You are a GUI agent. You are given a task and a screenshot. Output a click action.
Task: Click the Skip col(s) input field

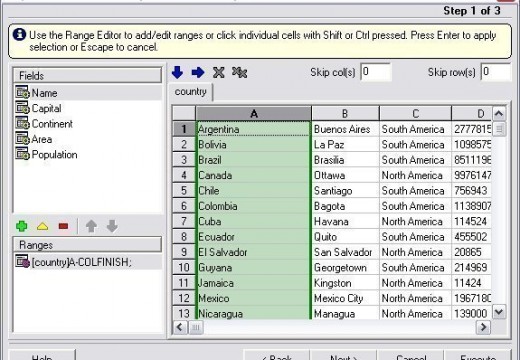click(x=376, y=72)
